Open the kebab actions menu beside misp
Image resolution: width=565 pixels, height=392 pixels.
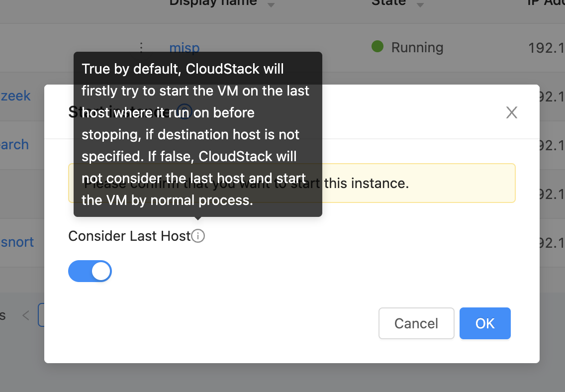coord(141,47)
